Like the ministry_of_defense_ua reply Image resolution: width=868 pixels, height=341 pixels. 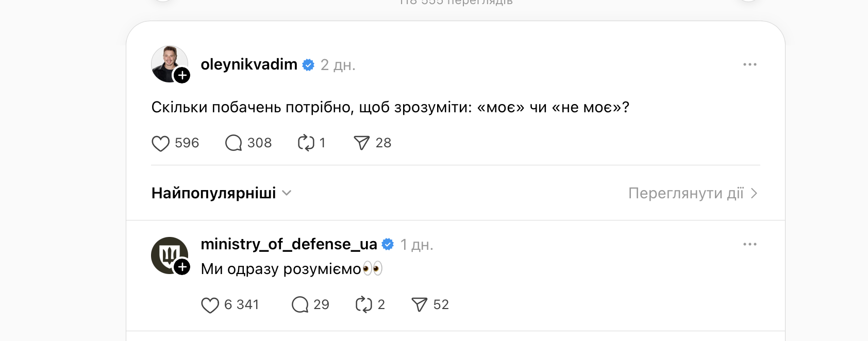coord(211,304)
